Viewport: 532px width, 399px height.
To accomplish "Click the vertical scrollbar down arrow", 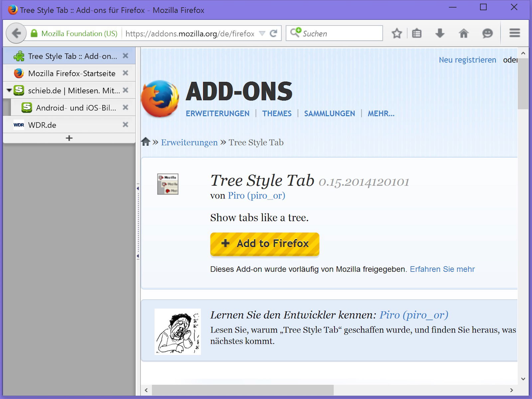I will click(523, 379).
